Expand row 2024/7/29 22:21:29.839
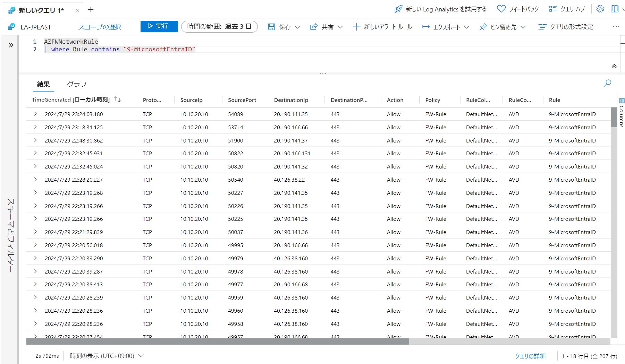Screen dimensions: 625x364 tap(35, 232)
